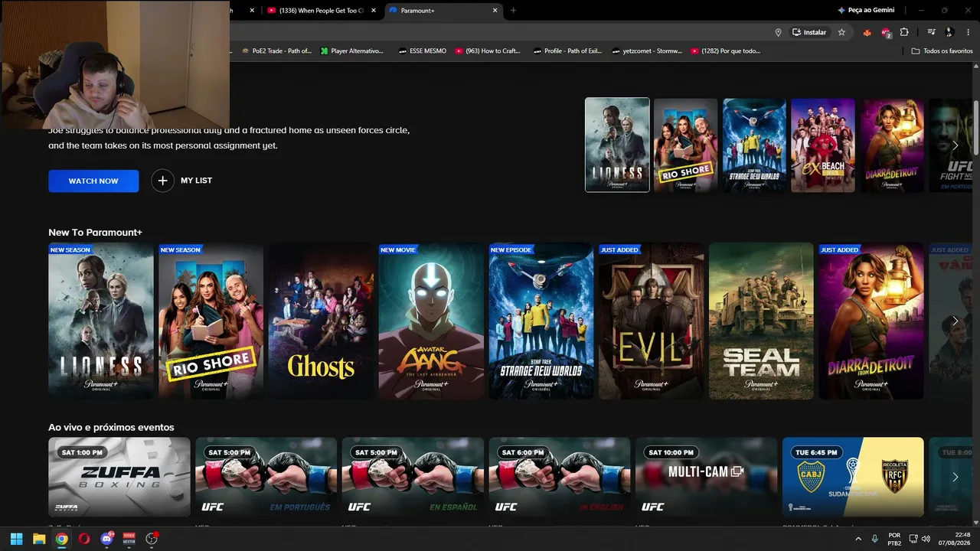The width and height of the screenshot is (980, 551).
Task: Open the orange fox browser extension
Action: pyautogui.click(x=867, y=32)
